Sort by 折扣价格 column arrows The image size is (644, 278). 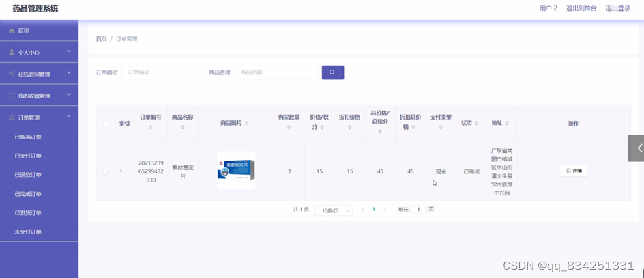pyautogui.click(x=349, y=127)
